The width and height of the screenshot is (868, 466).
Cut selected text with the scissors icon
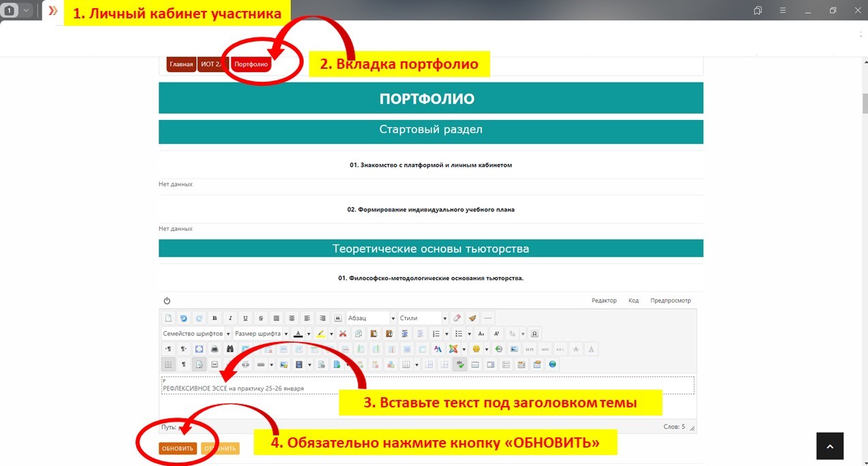coord(342,334)
